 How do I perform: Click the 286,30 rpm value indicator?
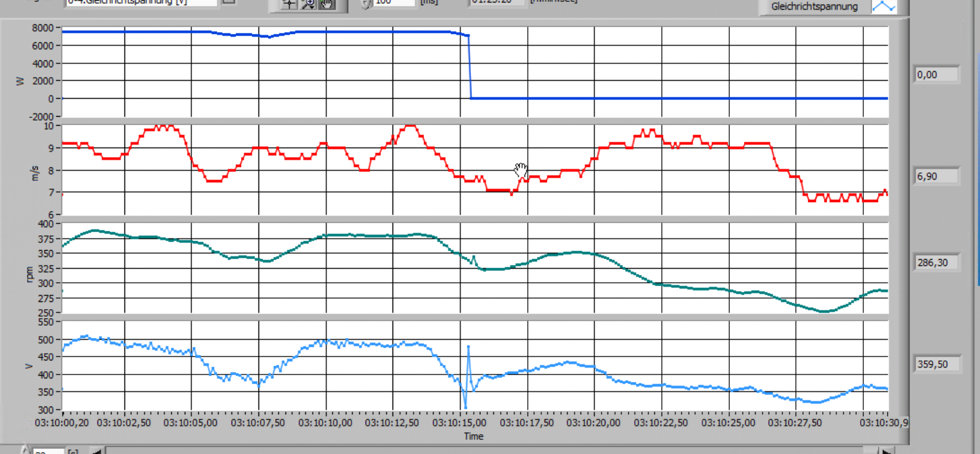coord(936,263)
